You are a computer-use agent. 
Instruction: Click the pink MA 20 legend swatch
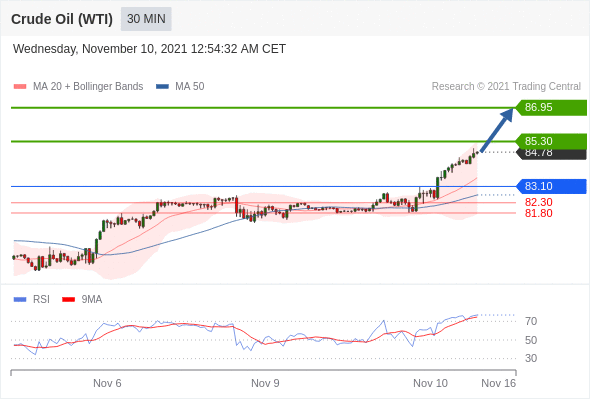[20, 87]
